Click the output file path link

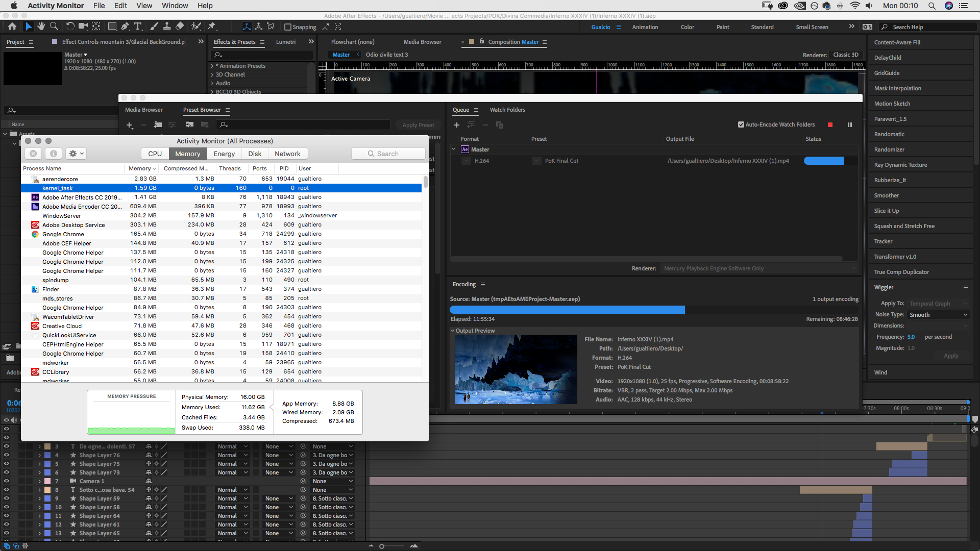click(728, 161)
